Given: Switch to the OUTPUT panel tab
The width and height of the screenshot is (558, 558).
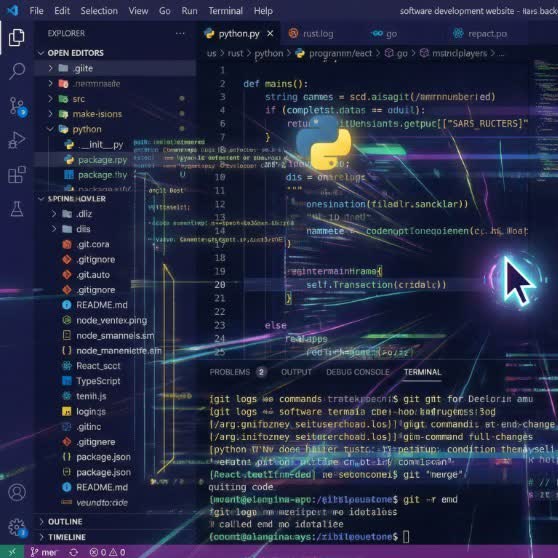Looking at the screenshot, I should (296, 372).
